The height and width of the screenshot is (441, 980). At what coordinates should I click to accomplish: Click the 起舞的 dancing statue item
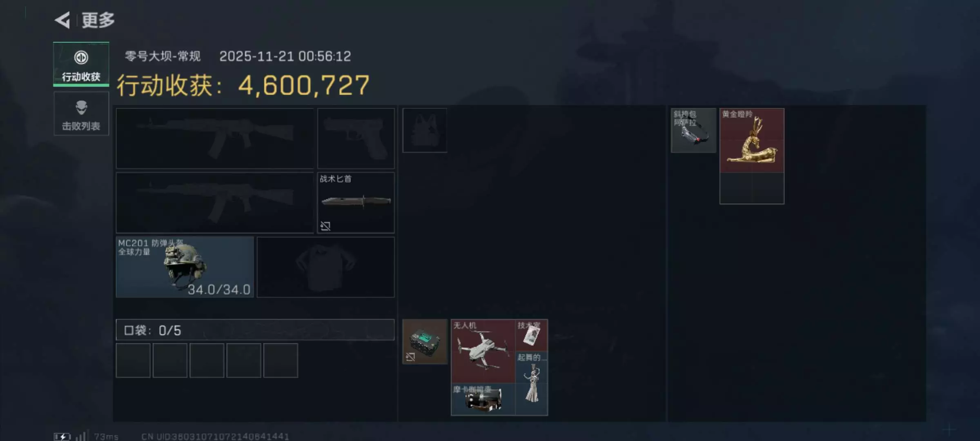point(532,383)
